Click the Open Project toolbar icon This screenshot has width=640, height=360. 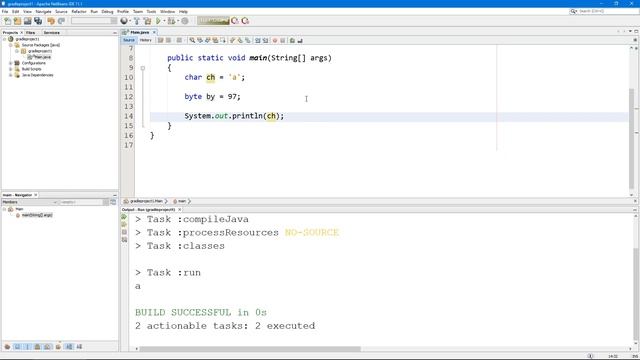click(27, 21)
